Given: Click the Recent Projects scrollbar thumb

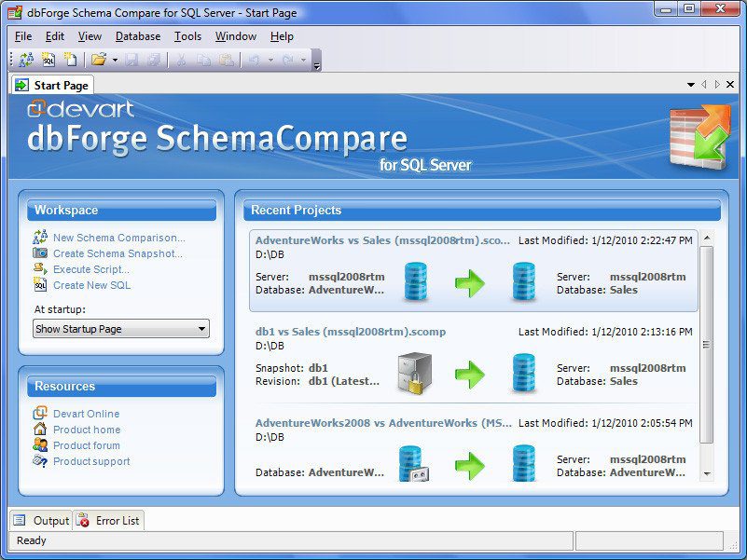Looking at the screenshot, I should pyautogui.click(x=707, y=344).
